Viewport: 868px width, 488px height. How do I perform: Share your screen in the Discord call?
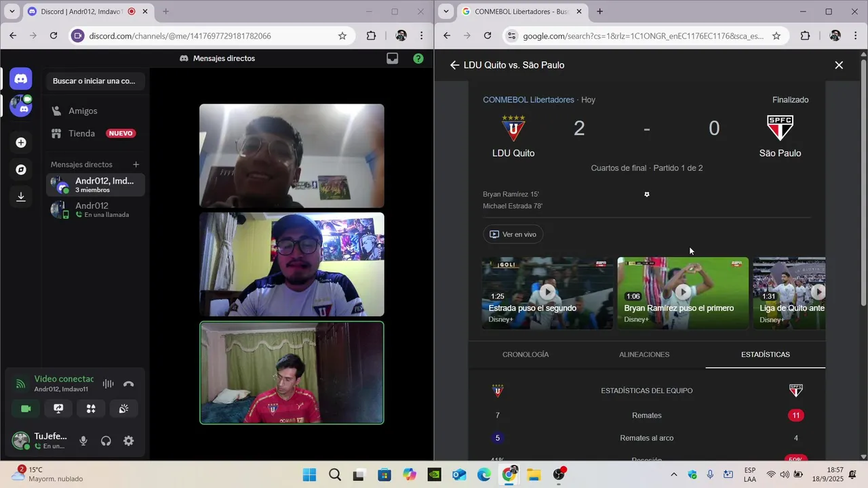(x=58, y=409)
